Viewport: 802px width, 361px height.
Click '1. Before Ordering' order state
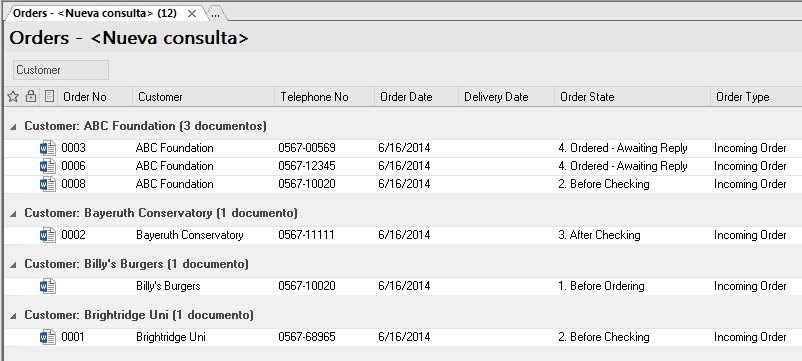click(602, 286)
